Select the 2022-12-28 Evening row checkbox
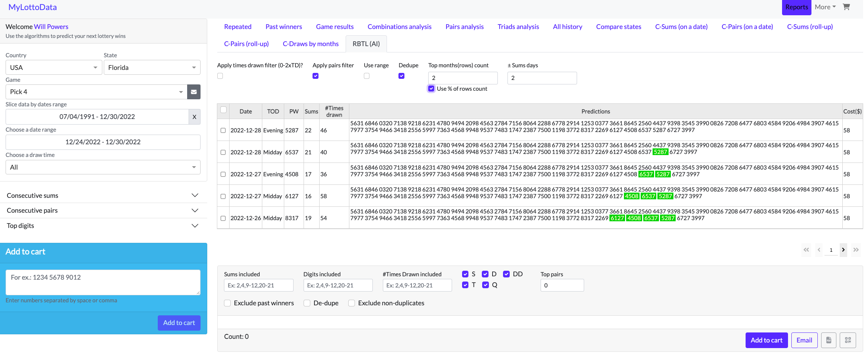 (x=223, y=131)
